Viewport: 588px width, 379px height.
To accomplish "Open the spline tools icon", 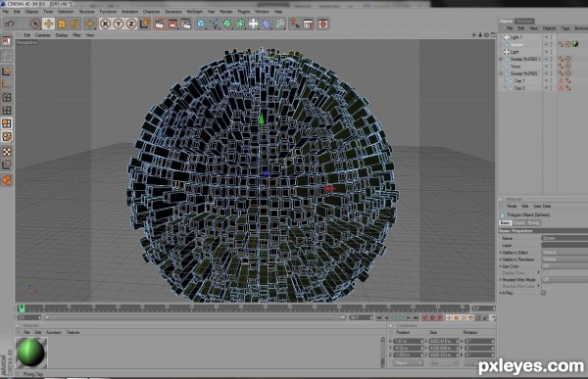I will (x=214, y=24).
